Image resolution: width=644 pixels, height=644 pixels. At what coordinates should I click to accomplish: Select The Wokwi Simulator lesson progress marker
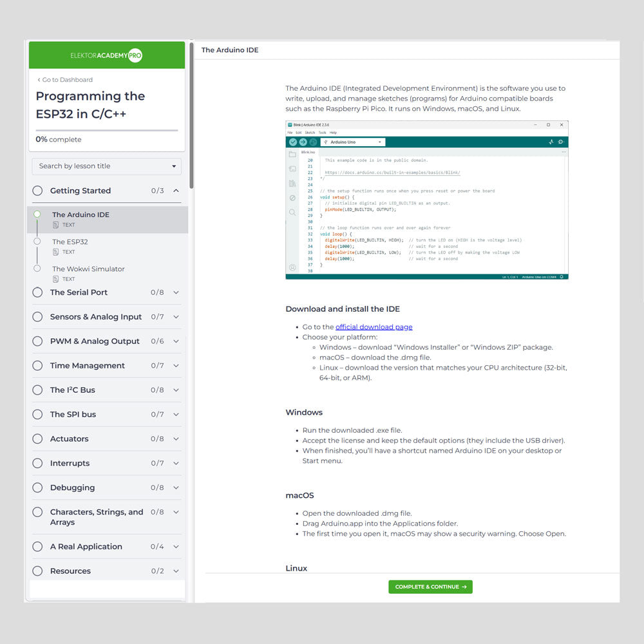[x=37, y=269]
